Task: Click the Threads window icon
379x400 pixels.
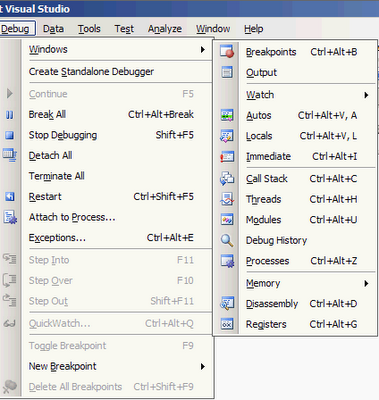Action: coord(227,199)
